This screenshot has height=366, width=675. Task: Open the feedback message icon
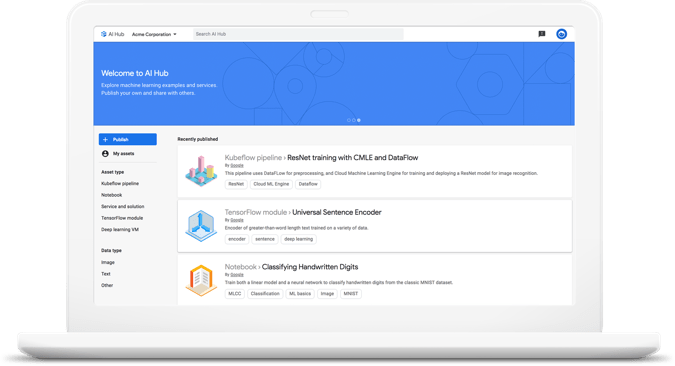point(542,34)
